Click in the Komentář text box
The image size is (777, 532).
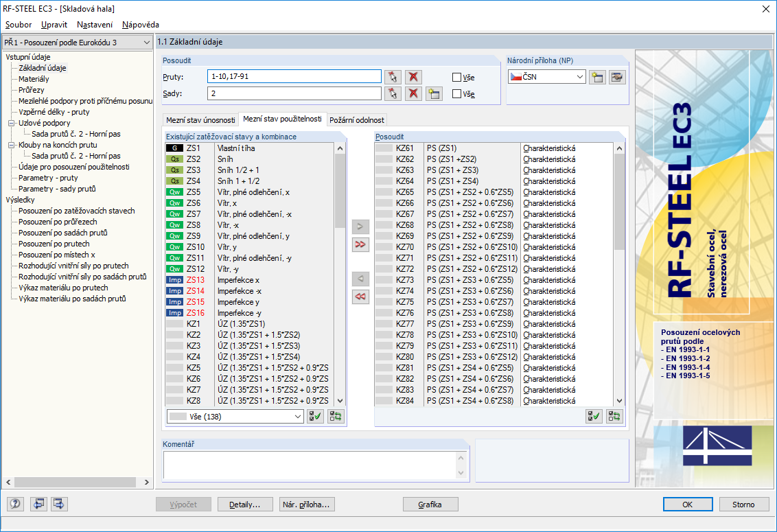(x=310, y=465)
